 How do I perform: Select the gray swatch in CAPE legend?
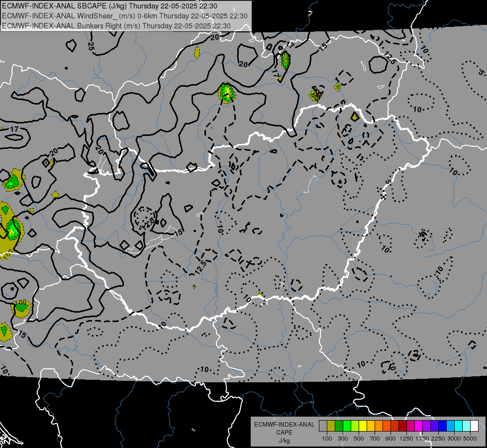[323, 426]
